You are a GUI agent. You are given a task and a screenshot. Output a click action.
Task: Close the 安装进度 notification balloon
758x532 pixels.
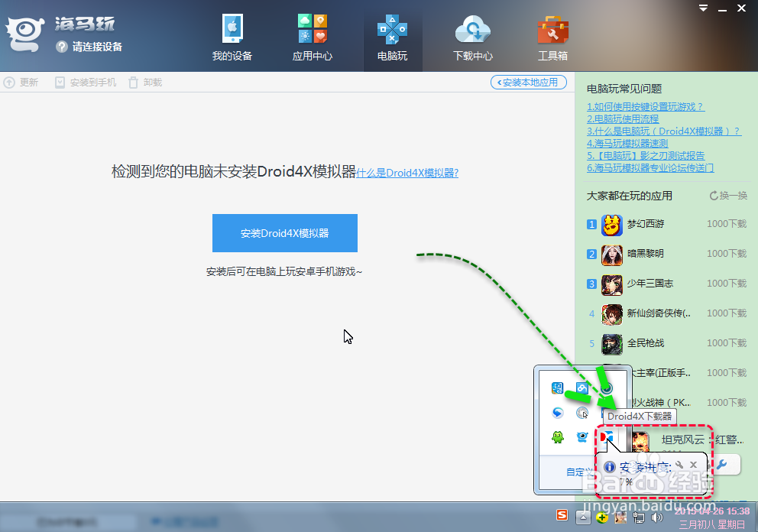pos(693,465)
